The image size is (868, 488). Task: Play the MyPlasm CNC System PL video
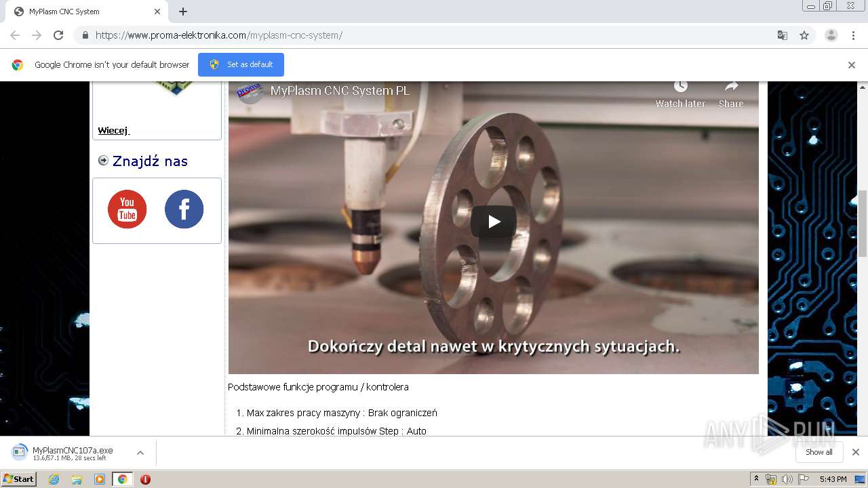[x=494, y=222]
